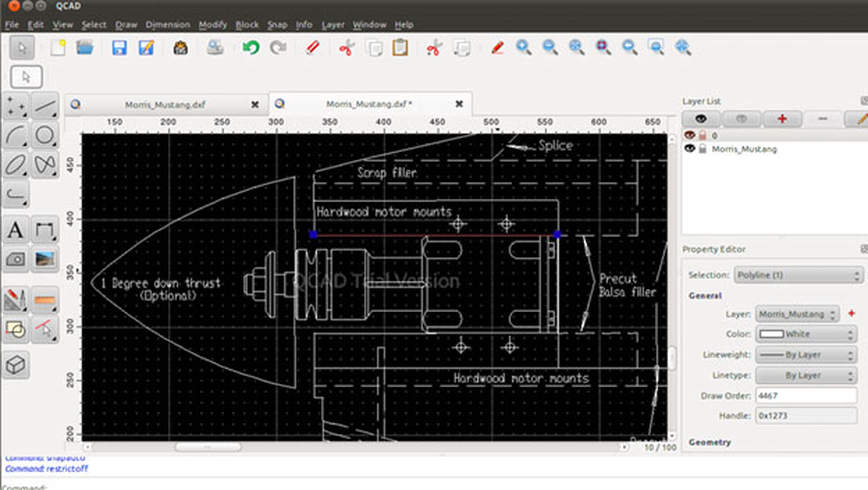This screenshot has height=490, width=868.
Task: Choose the Arc drawing tool
Action: pyautogui.click(x=16, y=135)
